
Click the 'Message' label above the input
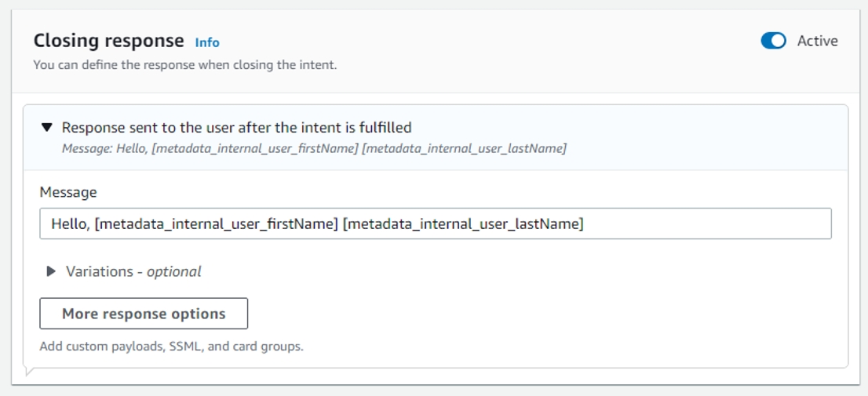coord(68,192)
